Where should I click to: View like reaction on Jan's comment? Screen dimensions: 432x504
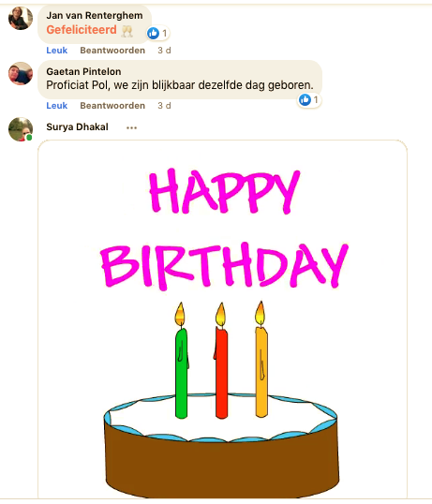157,33
